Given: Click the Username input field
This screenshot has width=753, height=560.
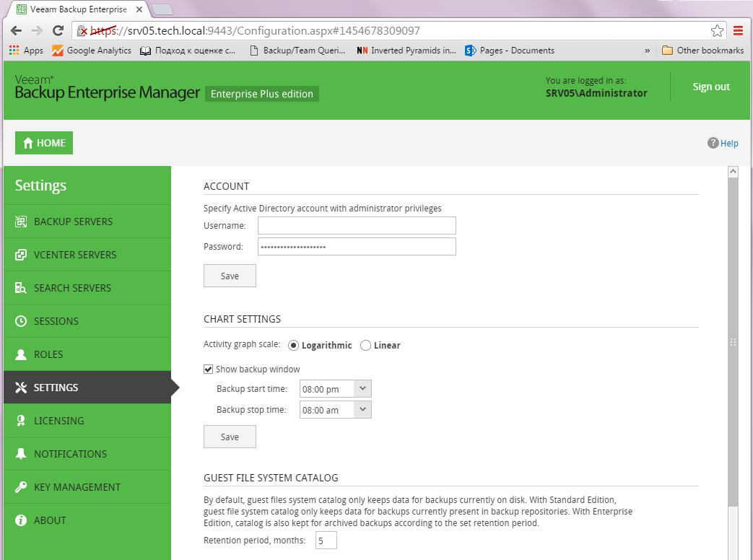Looking at the screenshot, I should [x=356, y=225].
